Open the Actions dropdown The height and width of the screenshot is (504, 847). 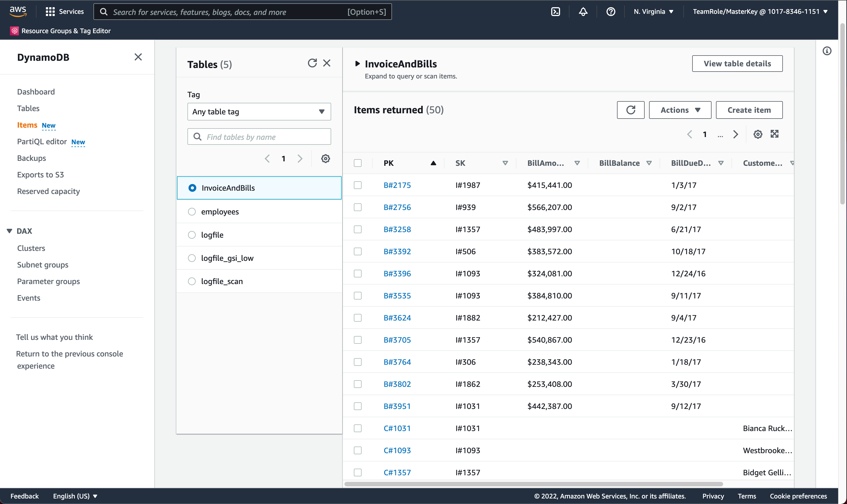click(680, 110)
